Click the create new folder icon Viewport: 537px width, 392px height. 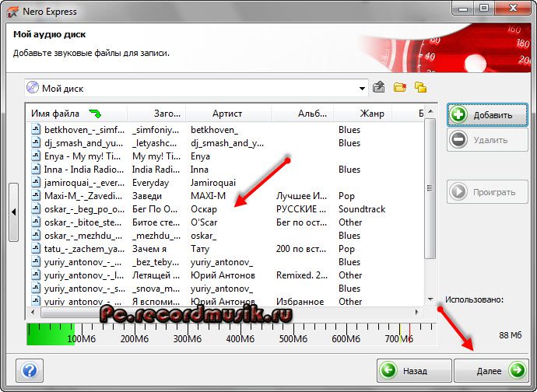tap(400, 87)
